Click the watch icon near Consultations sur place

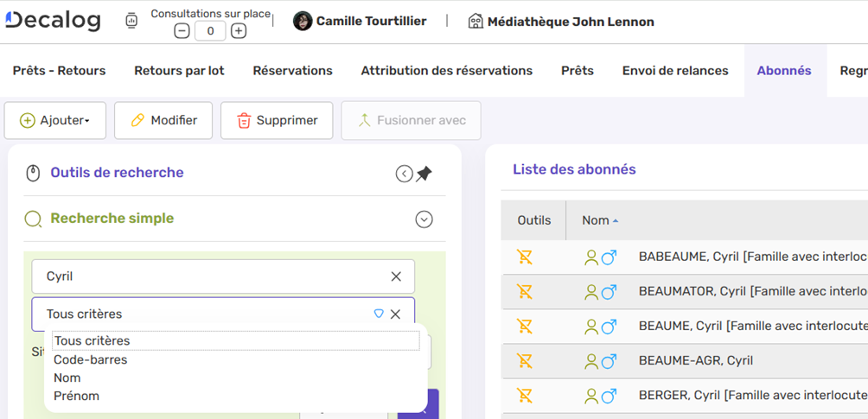131,21
